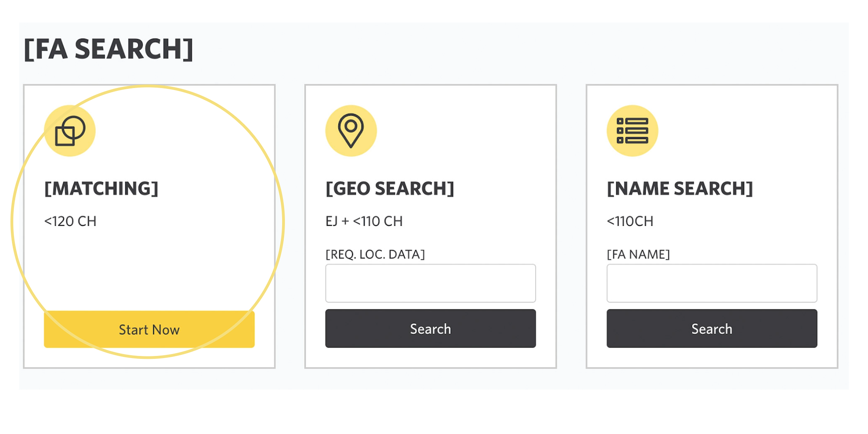Focus the FA NAME input field
868x434 pixels.
click(x=712, y=283)
